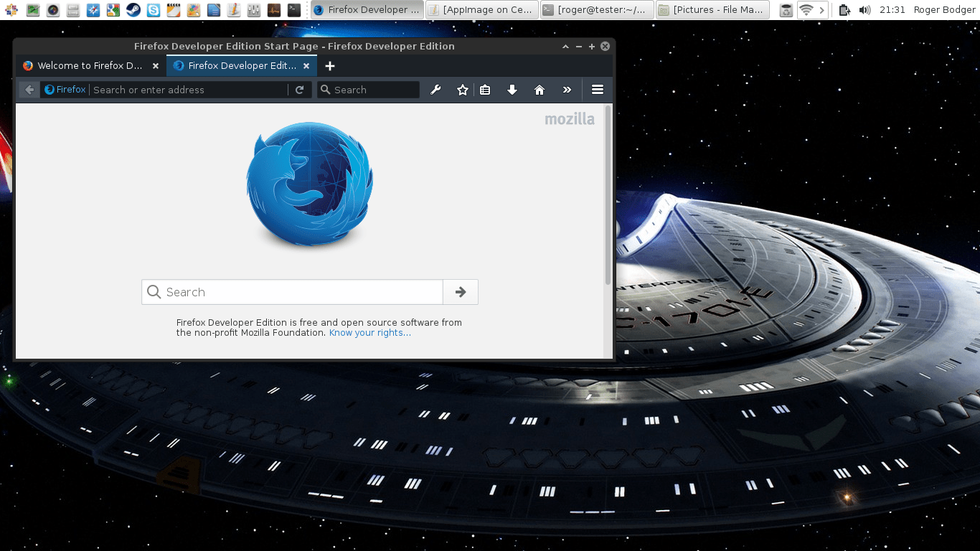Click the back arrow in Firefox toolbar
Image resolution: width=980 pixels, height=551 pixels.
[x=29, y=90]
